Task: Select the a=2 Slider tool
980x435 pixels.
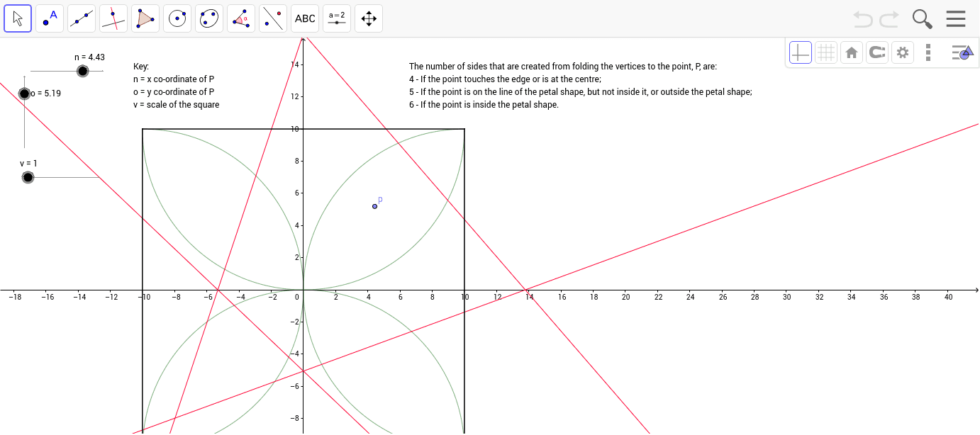Action: (337, 18)
